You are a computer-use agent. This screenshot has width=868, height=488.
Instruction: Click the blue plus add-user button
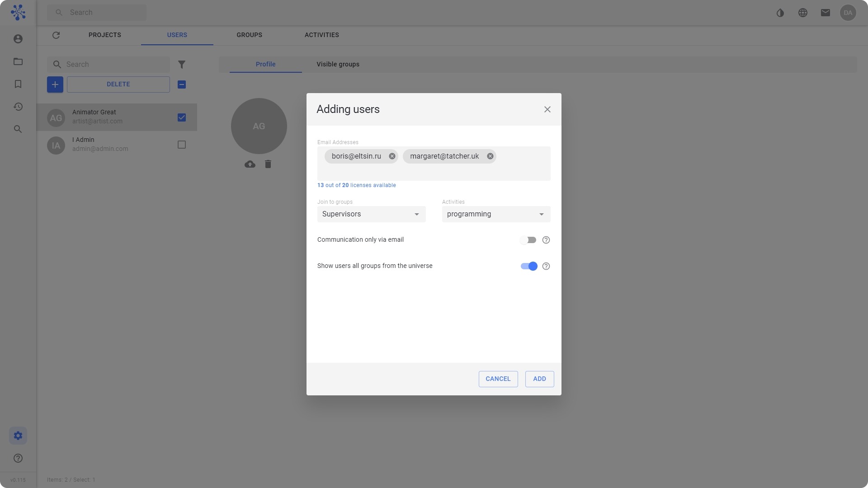coord(55,84)
